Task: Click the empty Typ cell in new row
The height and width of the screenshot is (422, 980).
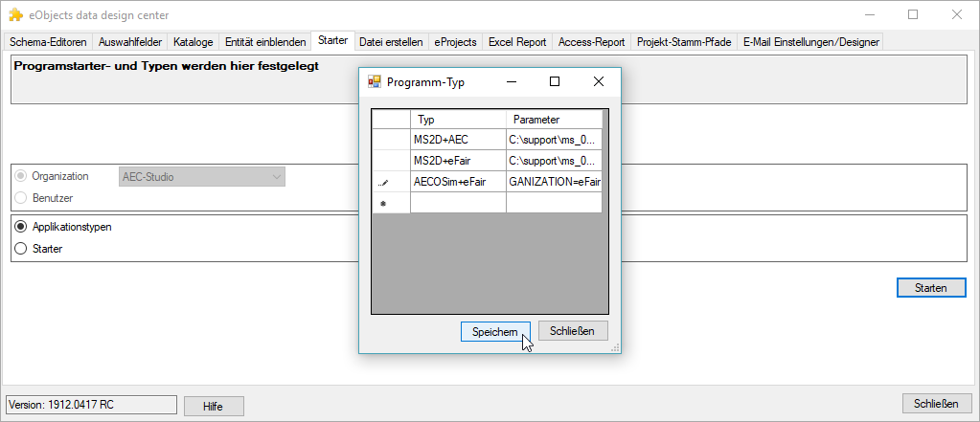Action: click(458, 203)
